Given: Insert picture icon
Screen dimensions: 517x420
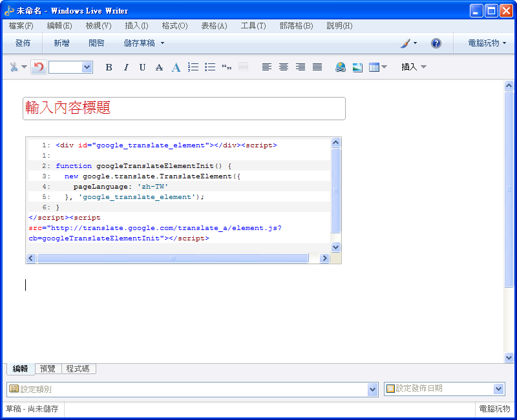Looking at the screenshot, I should click(357, 67).
